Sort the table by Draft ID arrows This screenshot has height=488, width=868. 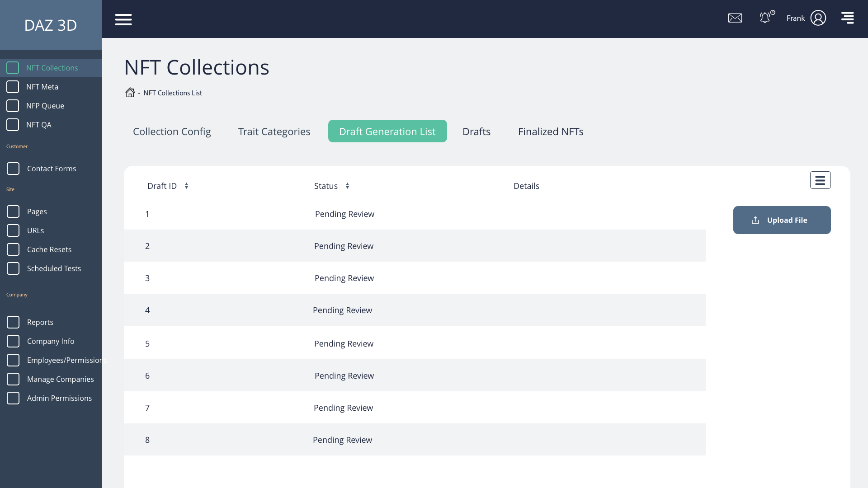point(186,186)
